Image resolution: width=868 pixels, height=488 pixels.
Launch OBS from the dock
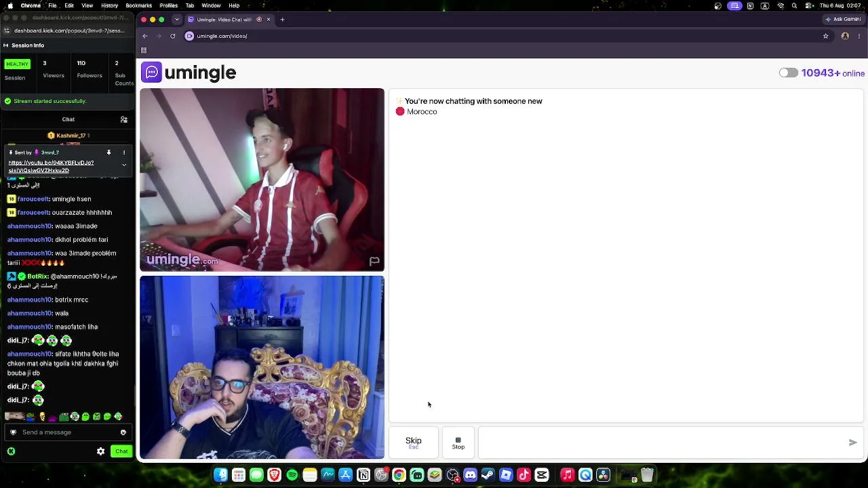(452, 475)
